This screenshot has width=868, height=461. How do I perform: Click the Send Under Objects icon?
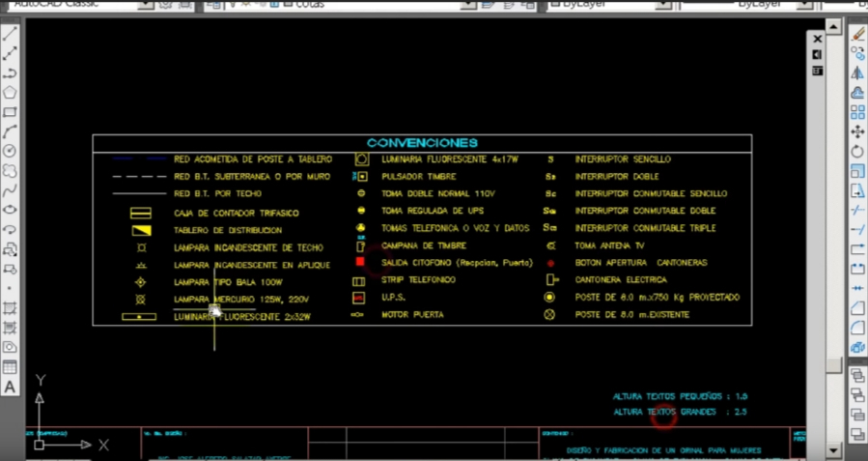click(857, 434)
